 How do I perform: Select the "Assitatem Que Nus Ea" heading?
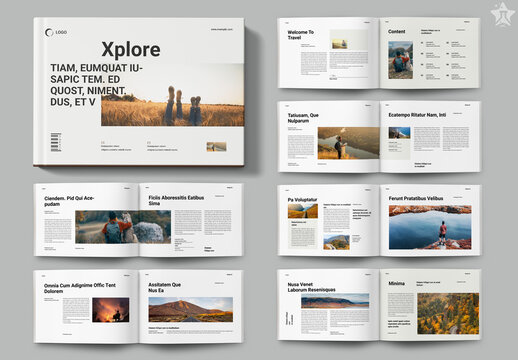coord(165,288)
